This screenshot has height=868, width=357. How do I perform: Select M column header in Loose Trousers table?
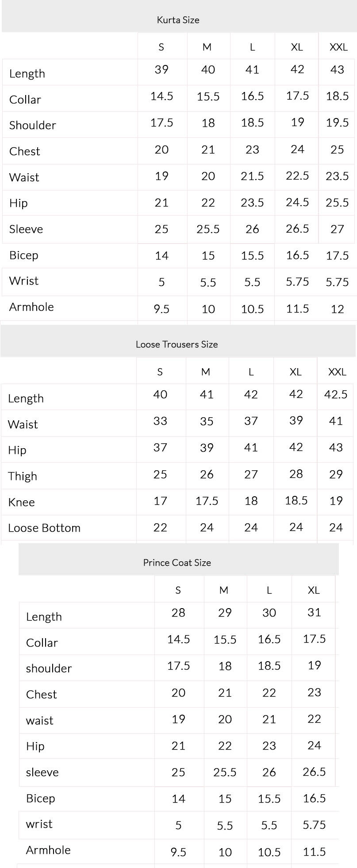tap(206, 372)
